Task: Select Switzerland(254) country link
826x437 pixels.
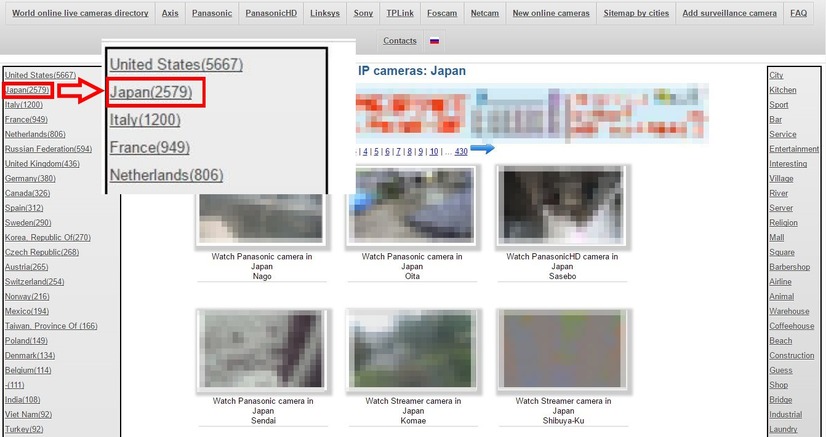Action: pos(35,282)
